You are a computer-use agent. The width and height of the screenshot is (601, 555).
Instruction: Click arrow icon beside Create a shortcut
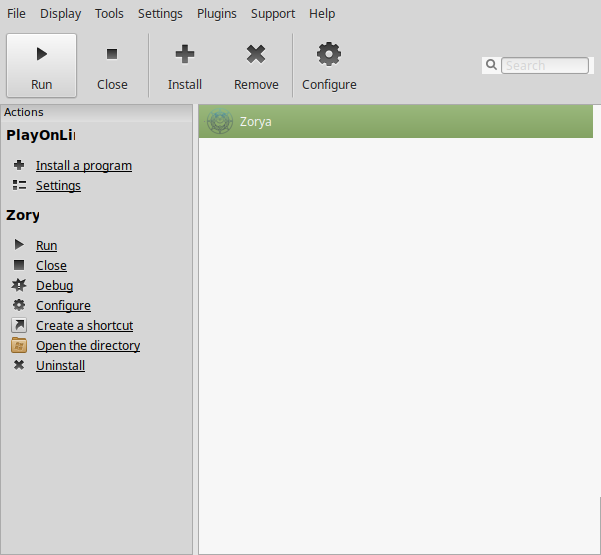pyautogui.click(x=19, y=325)
